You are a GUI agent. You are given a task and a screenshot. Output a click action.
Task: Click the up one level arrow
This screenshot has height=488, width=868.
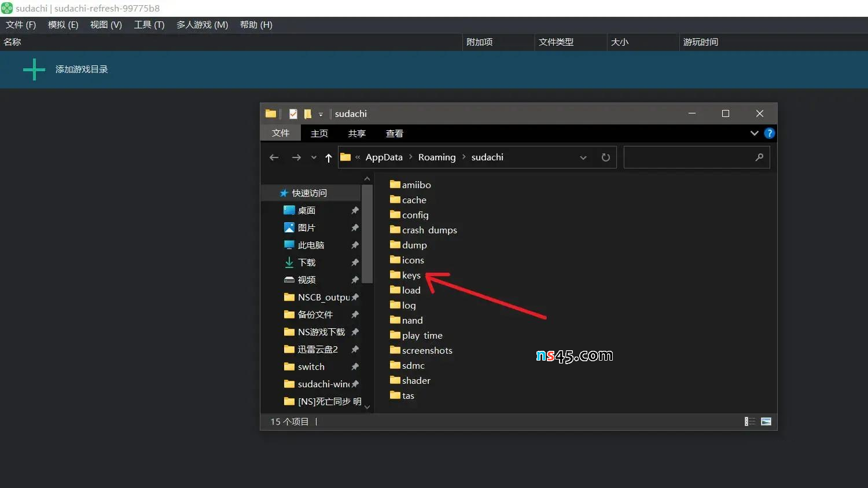click(329, 157)
